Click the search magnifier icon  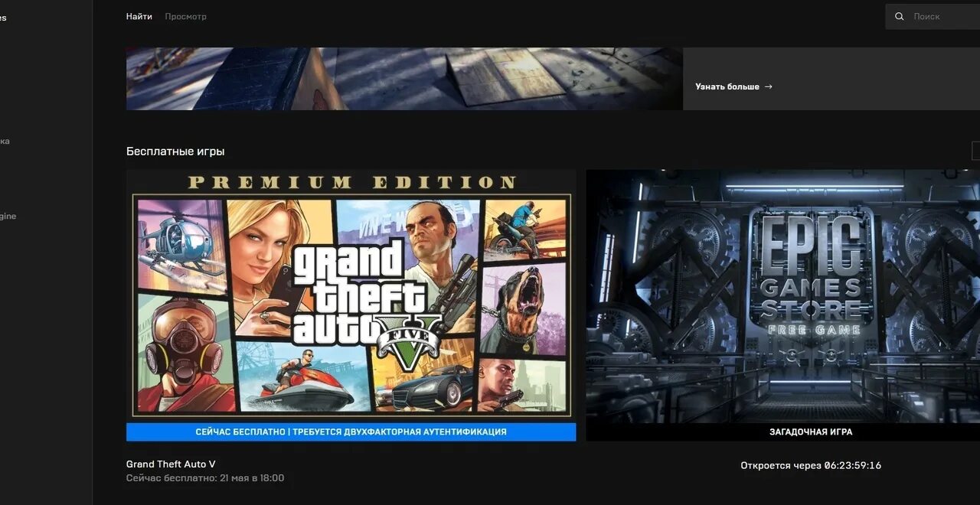point(900,16)
